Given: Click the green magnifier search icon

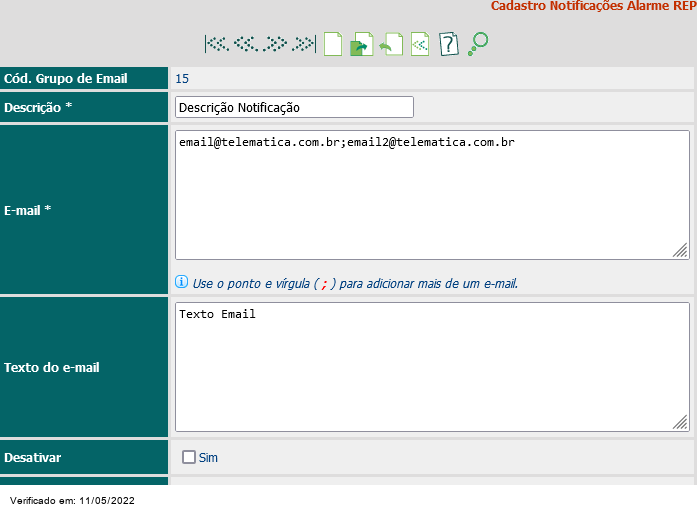Looking at the screenshot, I should 478,44.
